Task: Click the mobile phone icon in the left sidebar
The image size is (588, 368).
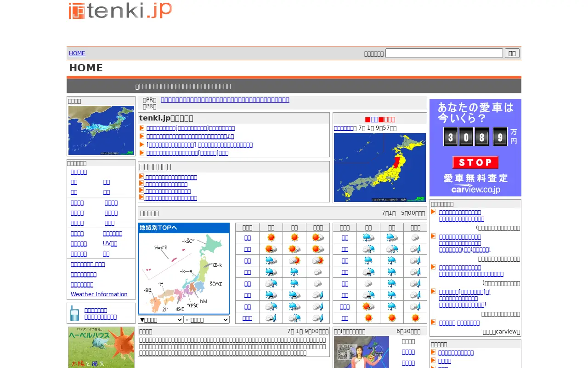Action: pos(74,313)
